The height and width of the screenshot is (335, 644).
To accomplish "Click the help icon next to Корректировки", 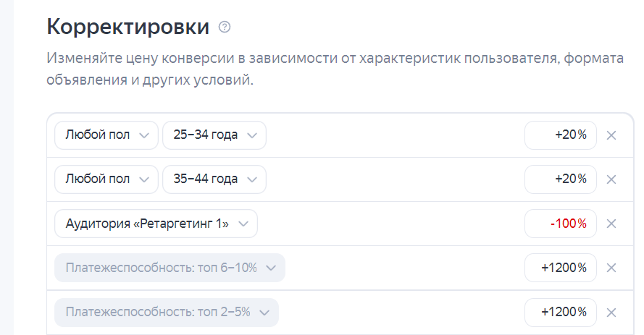I will pyautogui.click(x=225, y=27).
